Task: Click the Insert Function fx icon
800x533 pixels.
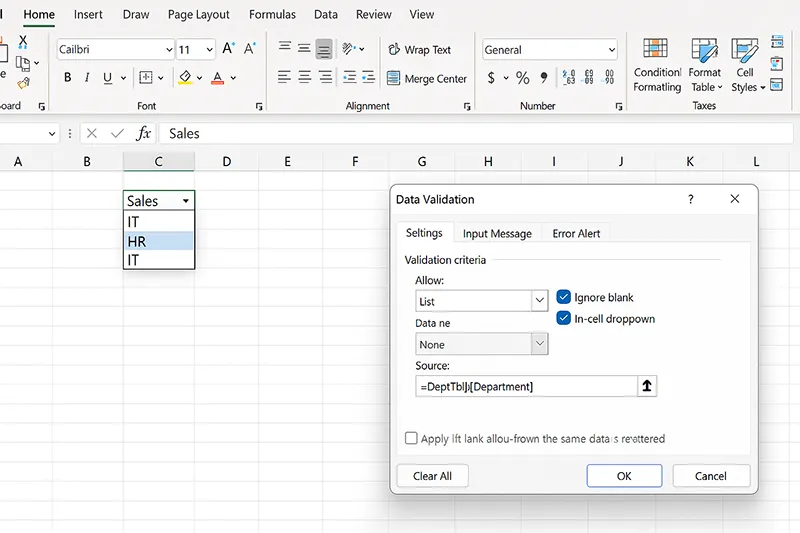Action: 143,134
